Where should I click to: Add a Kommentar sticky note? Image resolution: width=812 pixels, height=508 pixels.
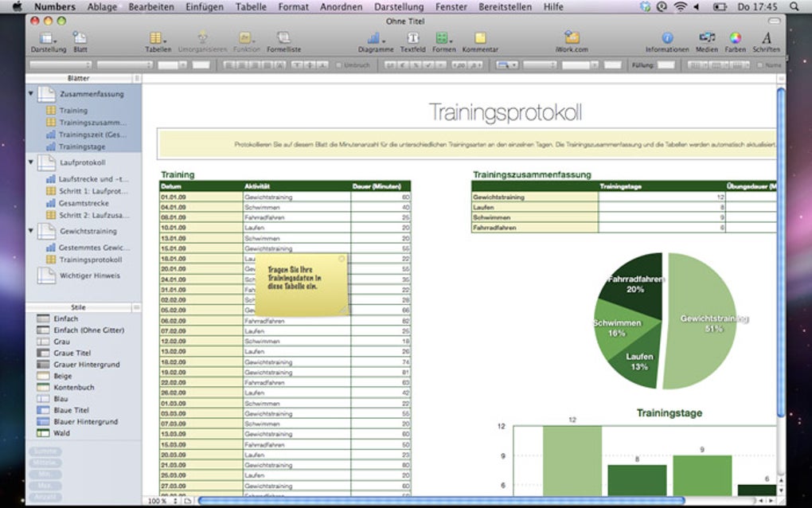[480, 38]
